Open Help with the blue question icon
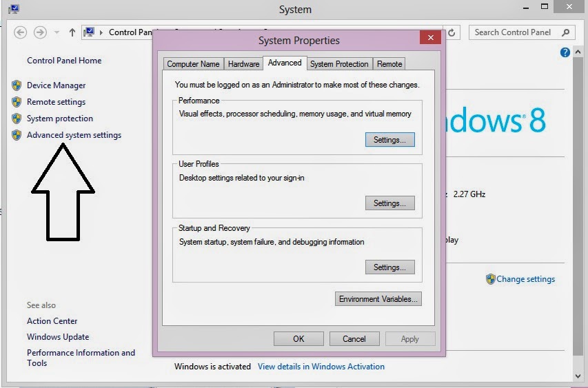 [x=565, y=52]
